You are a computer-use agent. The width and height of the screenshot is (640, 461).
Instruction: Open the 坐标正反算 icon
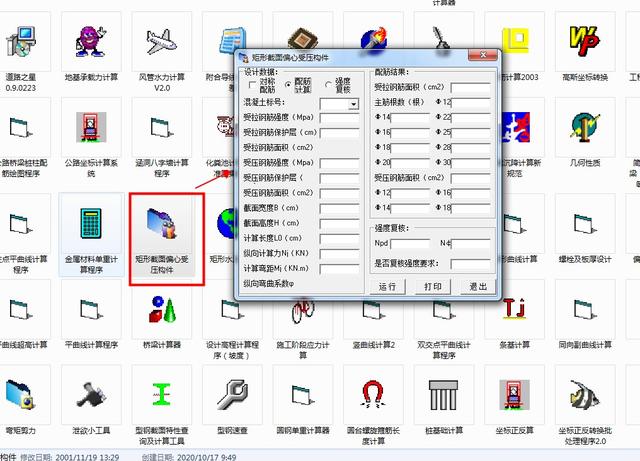[x=514, y=394]
